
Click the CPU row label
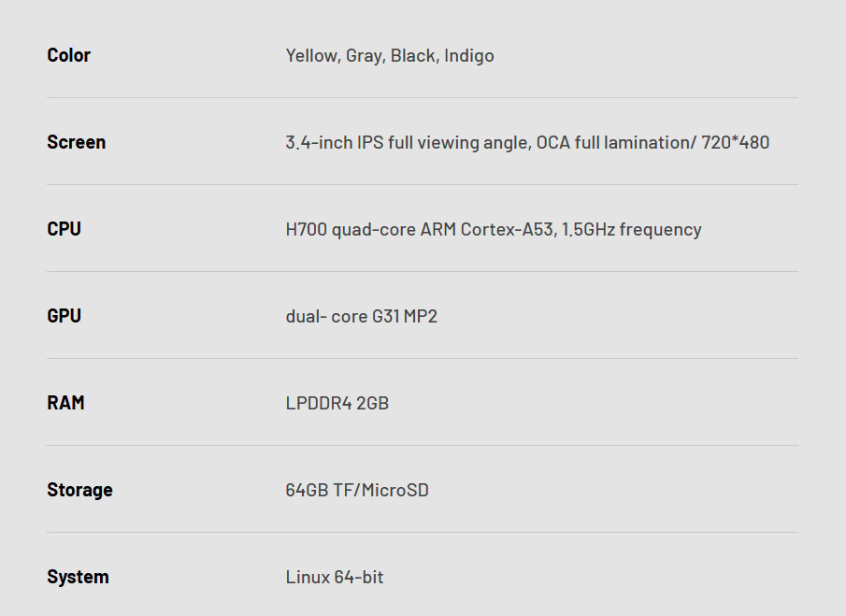[x=64, y=229]
